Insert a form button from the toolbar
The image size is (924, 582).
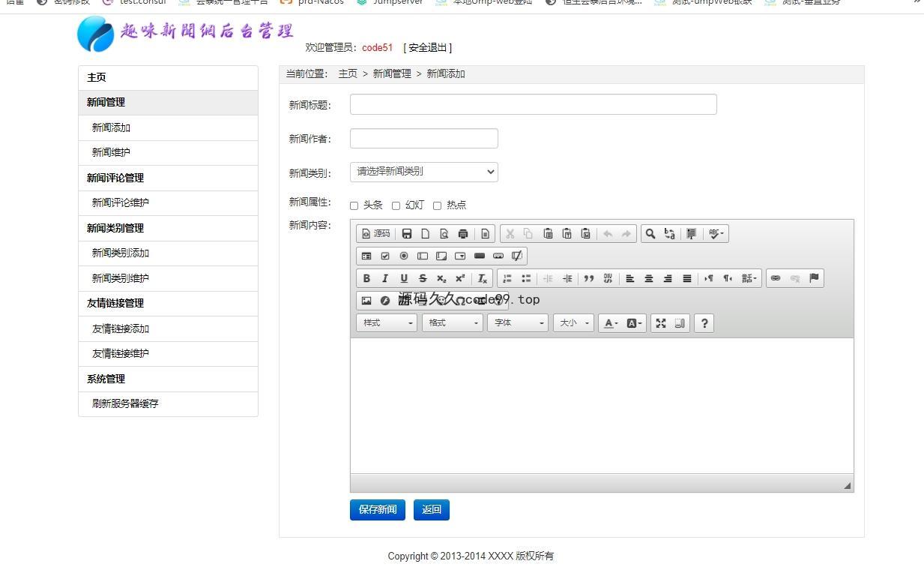480,256
